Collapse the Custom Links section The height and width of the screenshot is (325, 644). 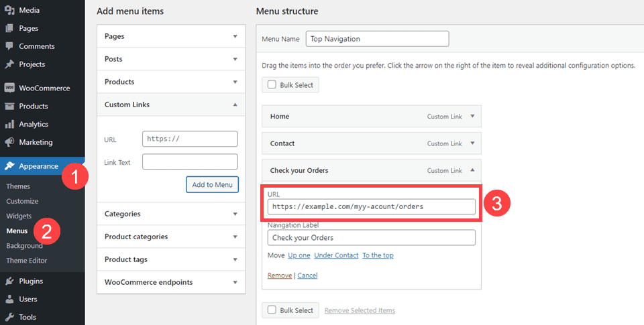point(171,105)
